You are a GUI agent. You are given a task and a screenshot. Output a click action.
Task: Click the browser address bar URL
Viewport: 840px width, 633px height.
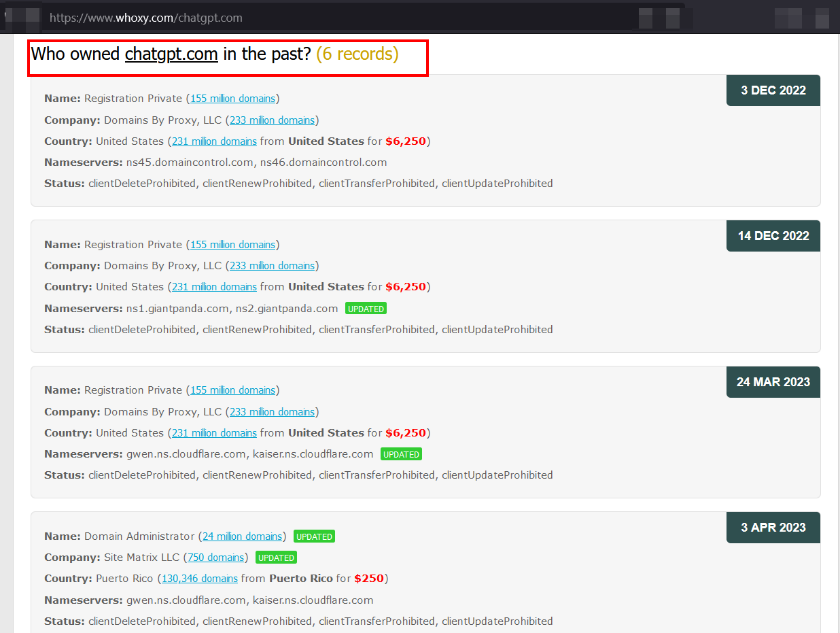point(146,18)
